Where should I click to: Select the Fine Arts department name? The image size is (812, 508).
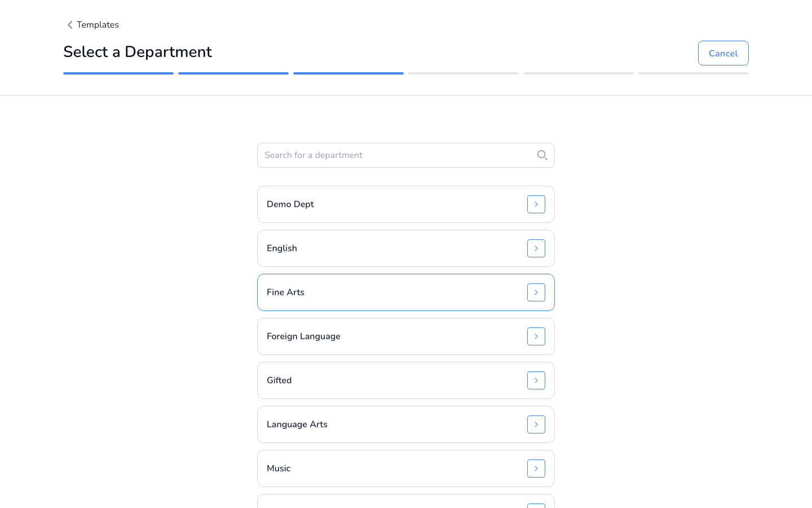click(x=285, y=292)
